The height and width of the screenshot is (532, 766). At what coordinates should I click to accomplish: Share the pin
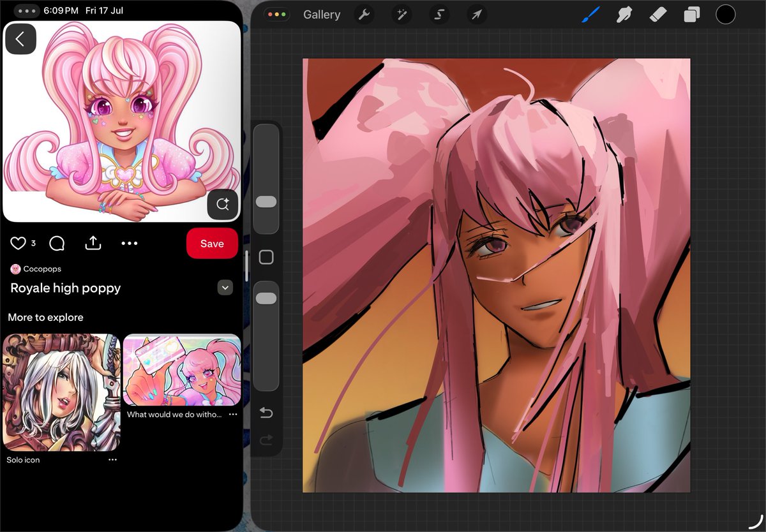tap(93, 243)
